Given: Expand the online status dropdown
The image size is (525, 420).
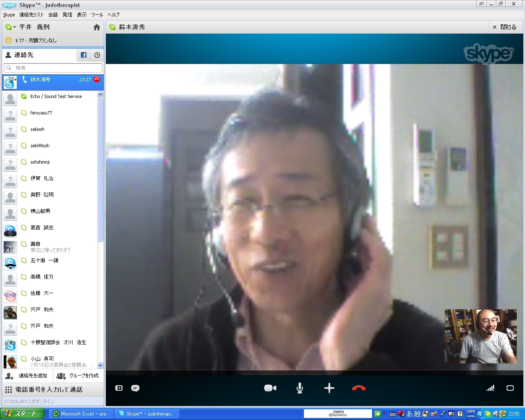Looking at the screenshot, I should pyautogui.click(x=10, y=27).
